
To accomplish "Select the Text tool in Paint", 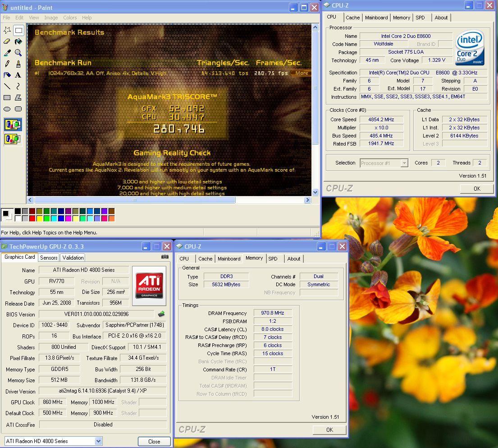I will point(18,75).
